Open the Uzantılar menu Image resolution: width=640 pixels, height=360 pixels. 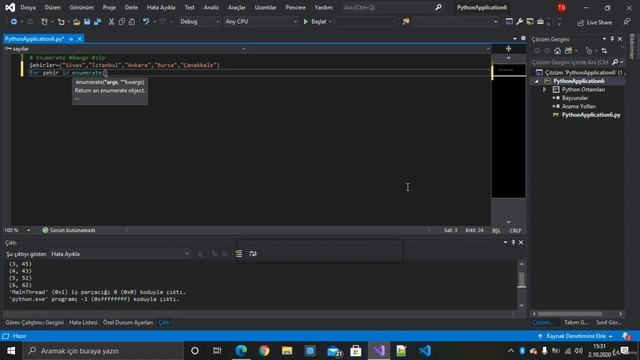(265, 7)
